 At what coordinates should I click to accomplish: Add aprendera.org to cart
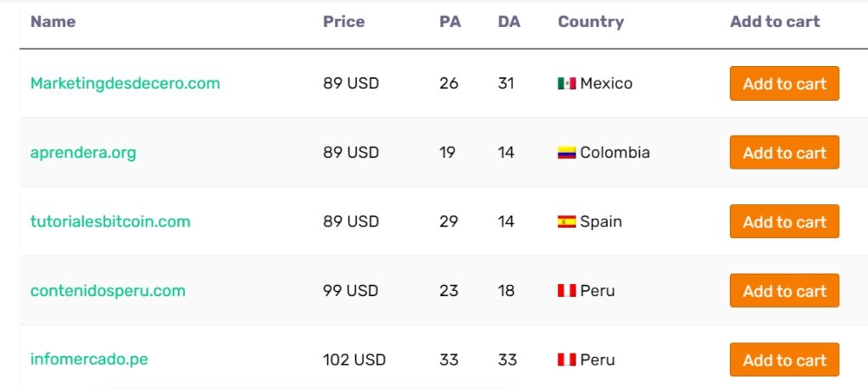coord(784,153)
